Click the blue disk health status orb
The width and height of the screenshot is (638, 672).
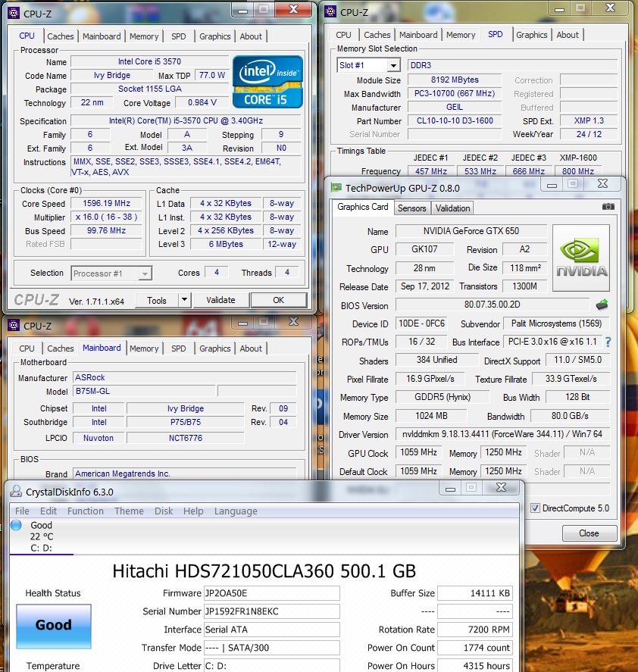click(17, 525)
